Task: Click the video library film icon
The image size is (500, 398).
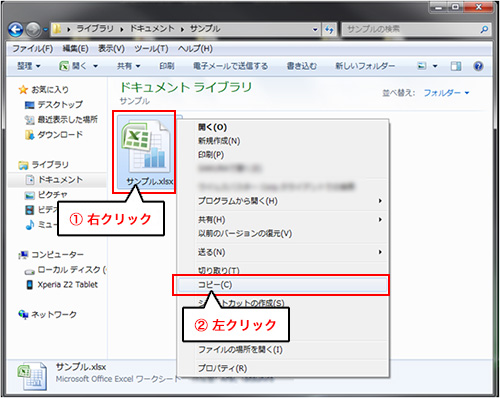Action: pos(30,210)
